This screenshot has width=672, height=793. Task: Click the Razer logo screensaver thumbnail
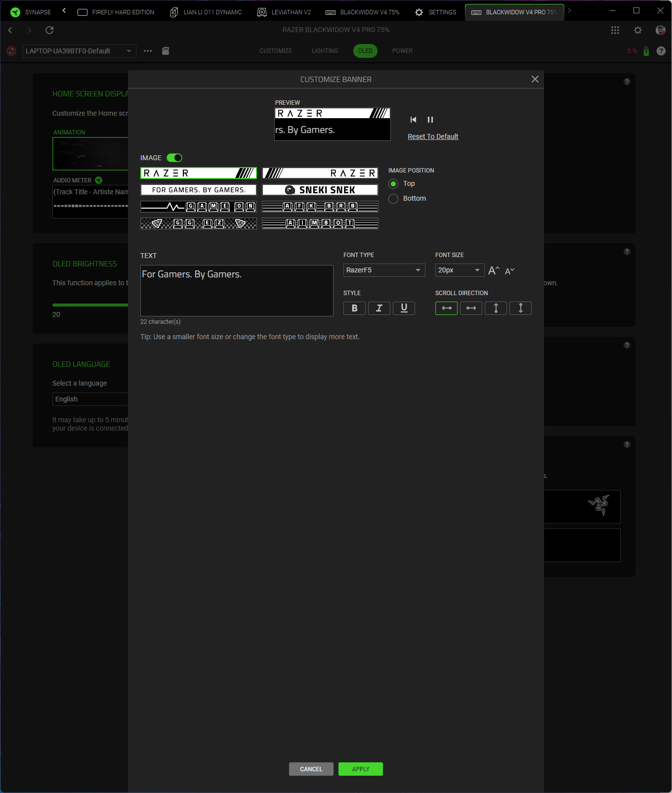(582, 507)
